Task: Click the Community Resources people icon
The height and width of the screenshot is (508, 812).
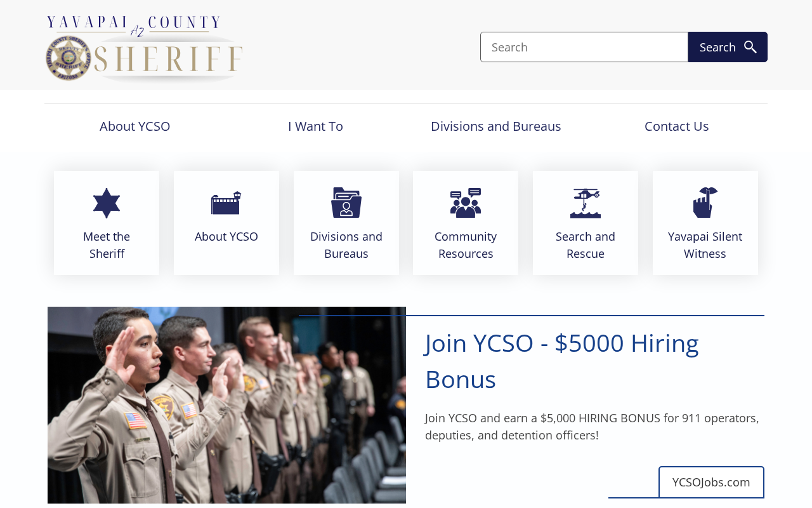Action: click(x=466, y=203)
